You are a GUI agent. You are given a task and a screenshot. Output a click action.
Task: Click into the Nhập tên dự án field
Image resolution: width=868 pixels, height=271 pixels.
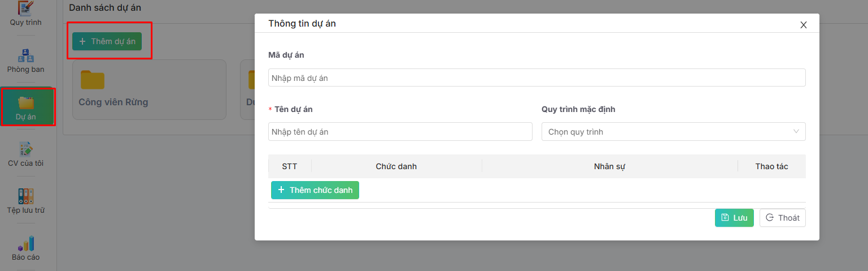pos(400,132)
